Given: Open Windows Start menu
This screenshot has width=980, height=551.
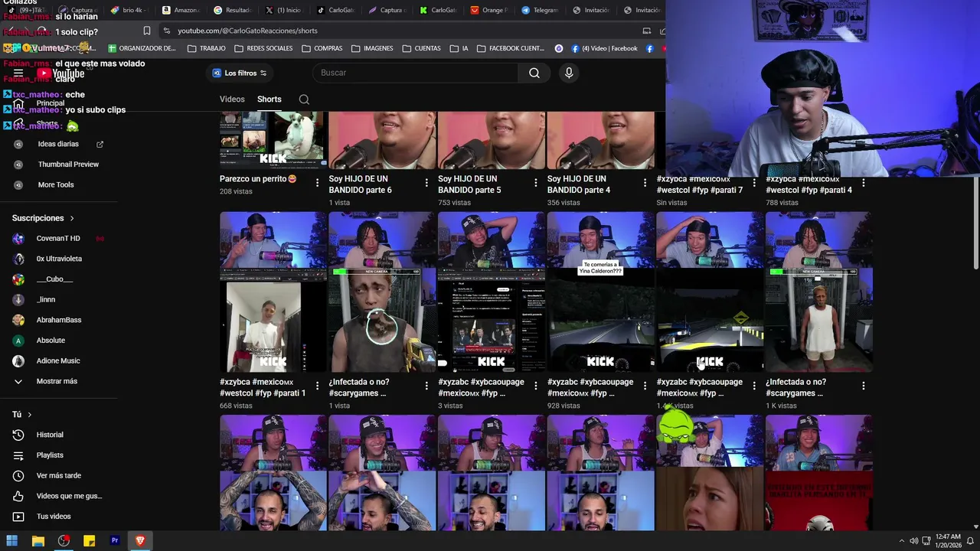Looking at the screenshot, I should tap(12, 541).
